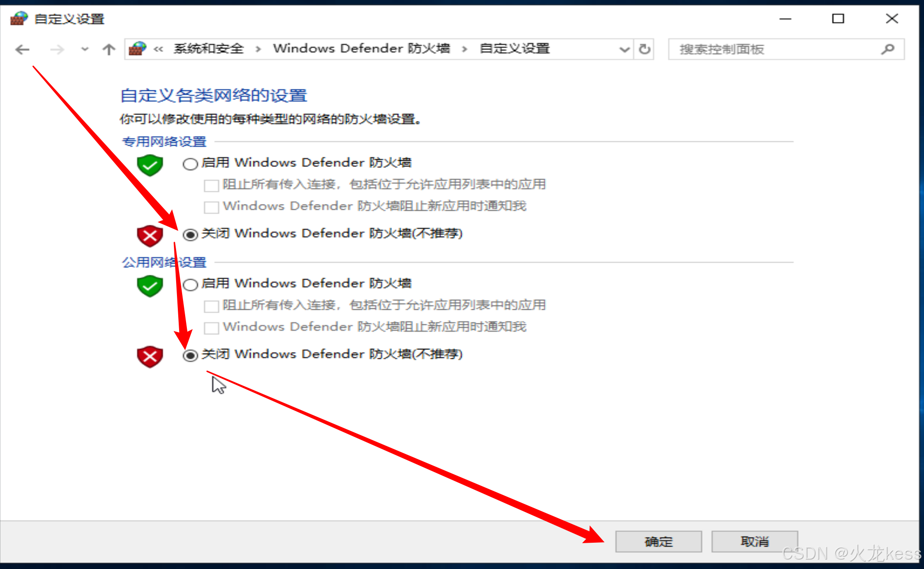Click the green shield under public network

tap(150, 286)
